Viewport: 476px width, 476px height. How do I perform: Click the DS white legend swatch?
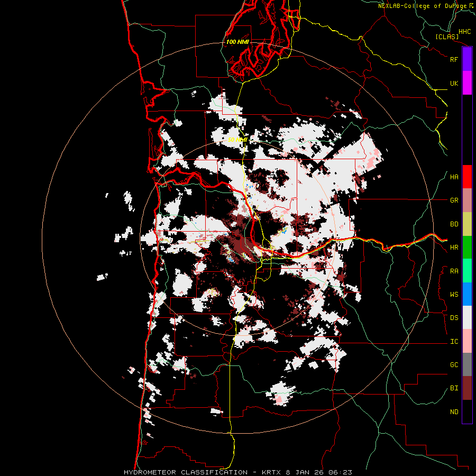(467, 317)
